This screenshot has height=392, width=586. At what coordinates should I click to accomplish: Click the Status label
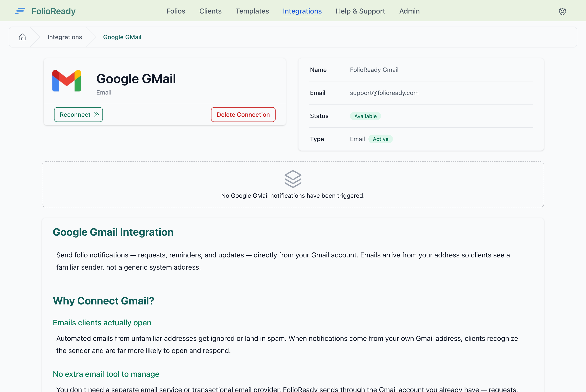point(319,116)
